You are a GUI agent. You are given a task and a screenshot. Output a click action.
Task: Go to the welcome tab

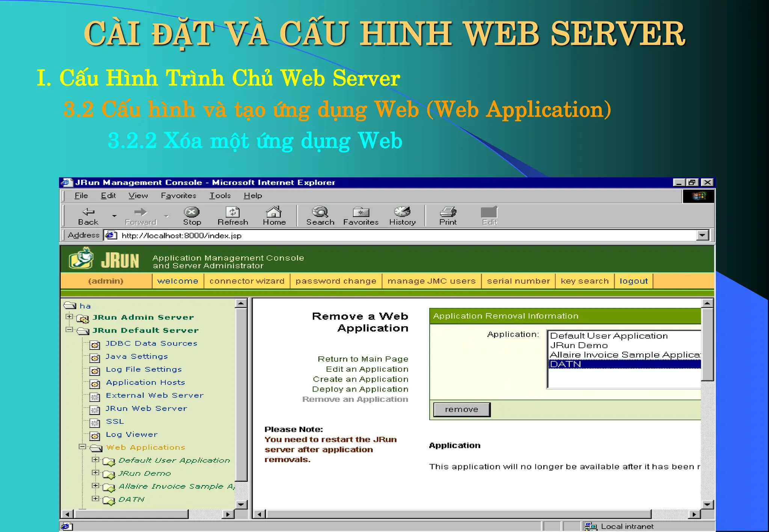178,281
